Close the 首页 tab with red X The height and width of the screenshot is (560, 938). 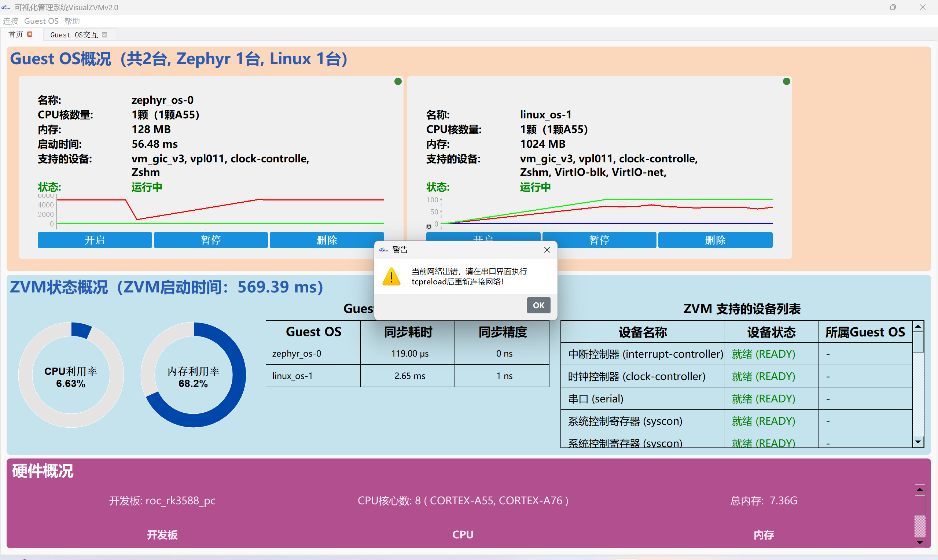30,34
